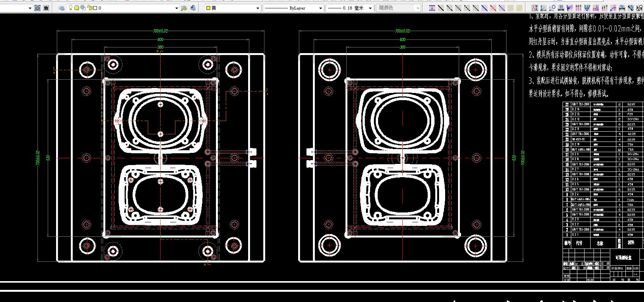Image resolution: width=644 pixels, height=302 pixels.
Task: Click the title block drawing name cell
Action: [624, 258]
